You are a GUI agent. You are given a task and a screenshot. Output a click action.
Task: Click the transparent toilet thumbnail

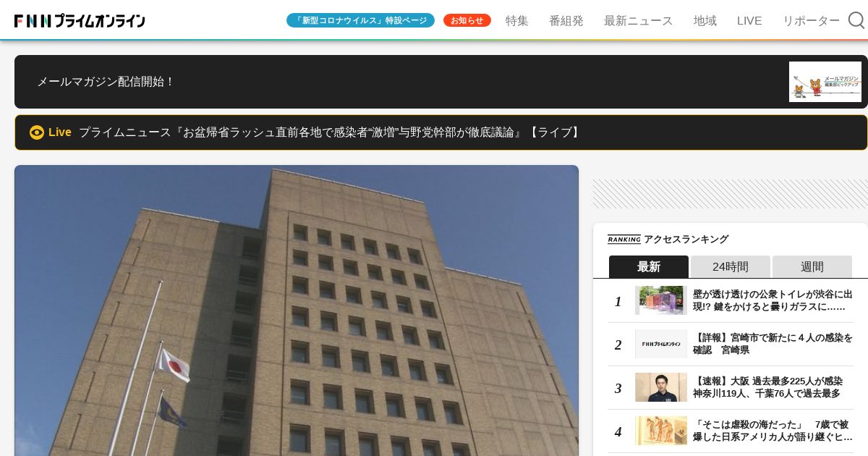[661, 300]
